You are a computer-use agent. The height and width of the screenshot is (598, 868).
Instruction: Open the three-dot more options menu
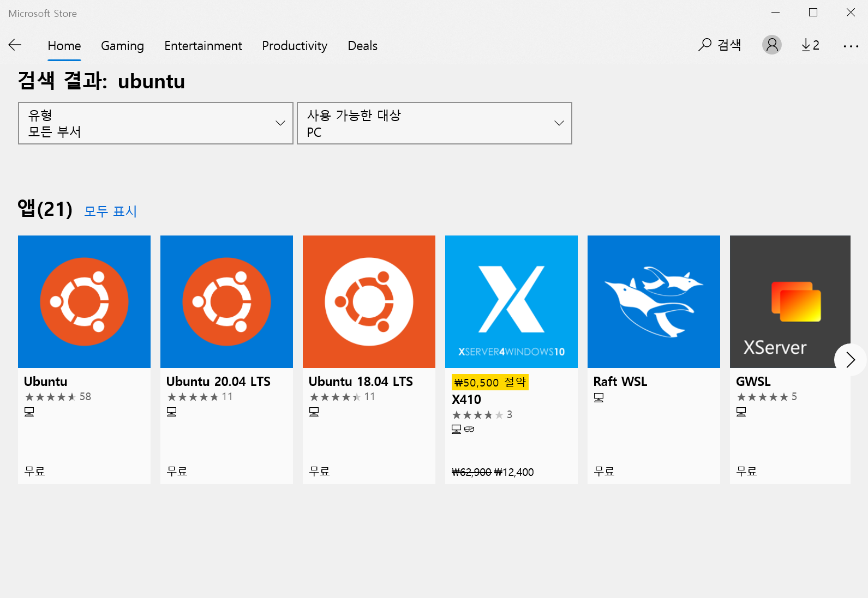tap(851, 46)
